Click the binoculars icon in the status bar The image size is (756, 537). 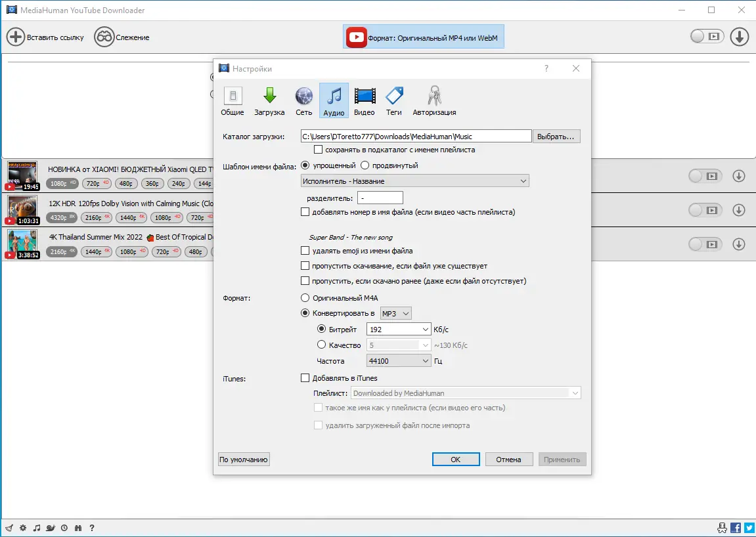click(78, 528)
